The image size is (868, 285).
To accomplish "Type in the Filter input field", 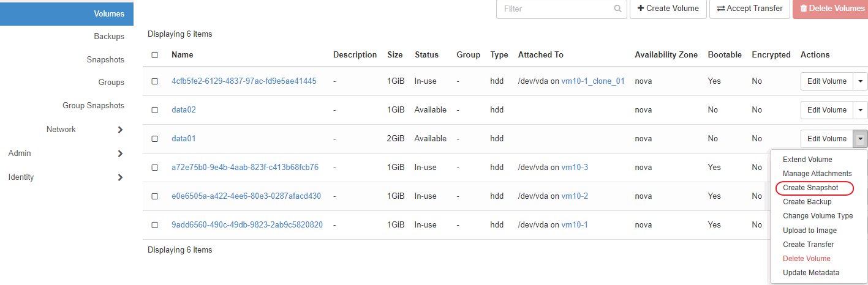I will [554, 9].
